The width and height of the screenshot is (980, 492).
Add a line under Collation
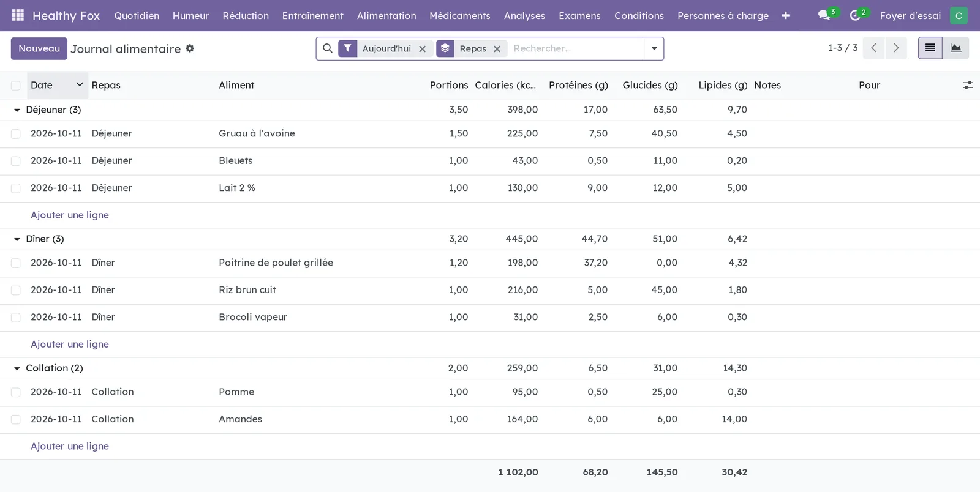(x=70, y=446)
